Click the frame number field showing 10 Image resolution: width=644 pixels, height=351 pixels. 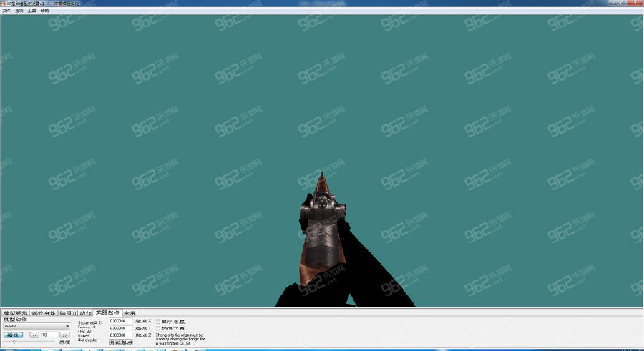click(49, 335)
